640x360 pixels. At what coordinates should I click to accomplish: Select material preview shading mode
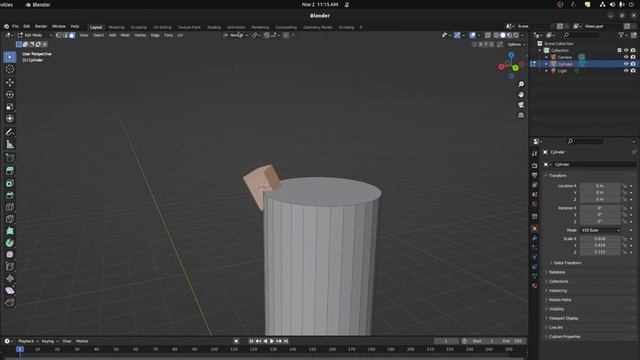pyautogui.click(x=509, y=36)
